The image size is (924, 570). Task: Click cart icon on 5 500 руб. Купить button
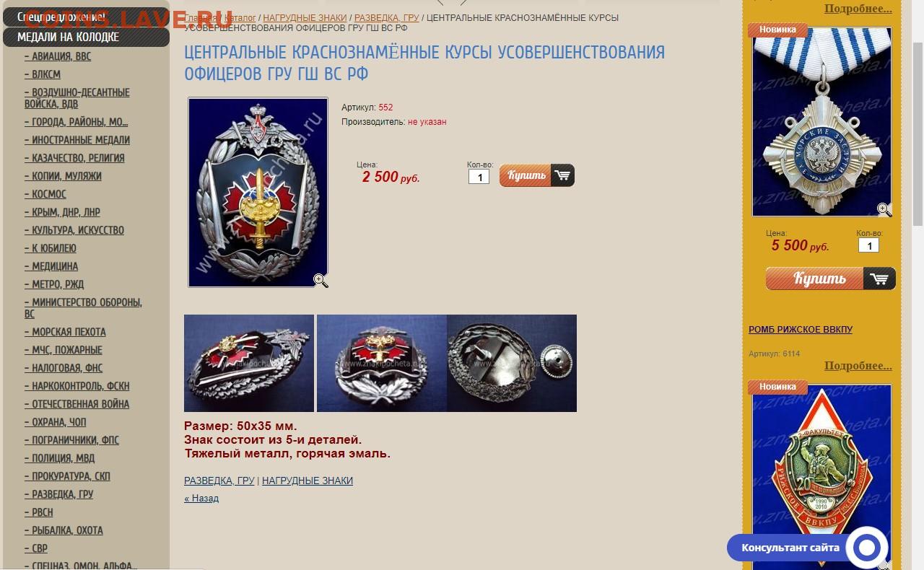point(879,279)
